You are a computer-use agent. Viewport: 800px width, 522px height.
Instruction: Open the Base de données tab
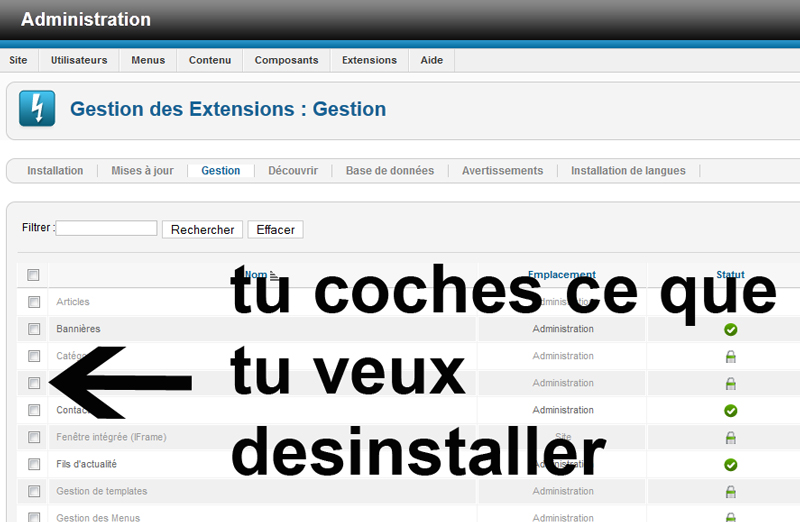pos(390,171)
